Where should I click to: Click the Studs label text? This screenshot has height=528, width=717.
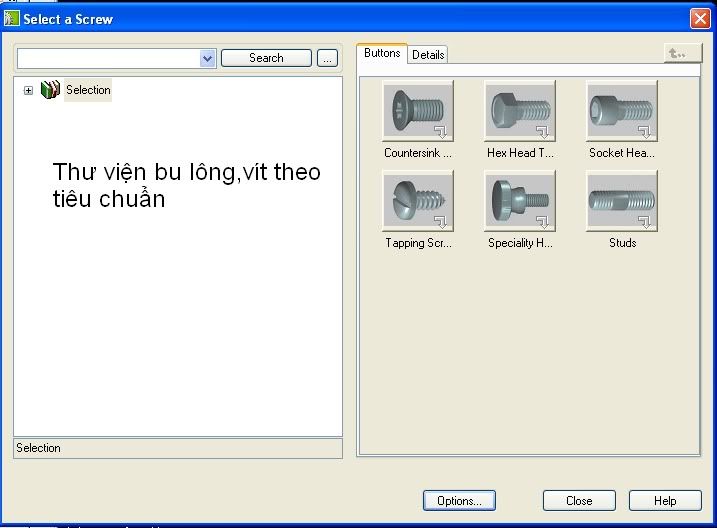tap(622, 243)
